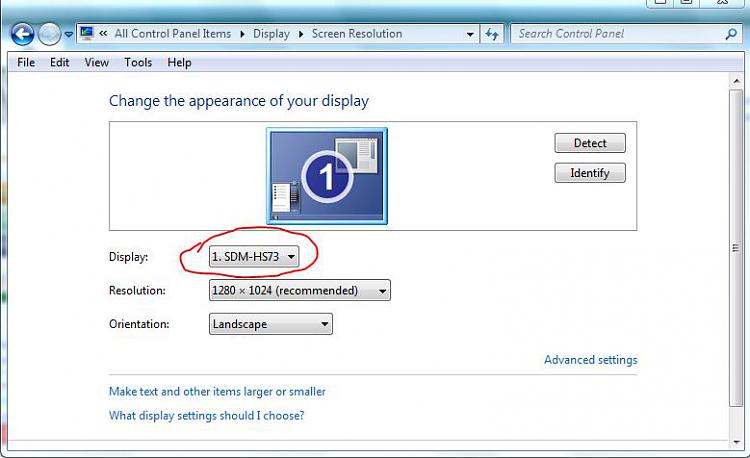This screenshot has width=750, height=458.
Task: Click What display settings should I choose link
Action: 207,415
